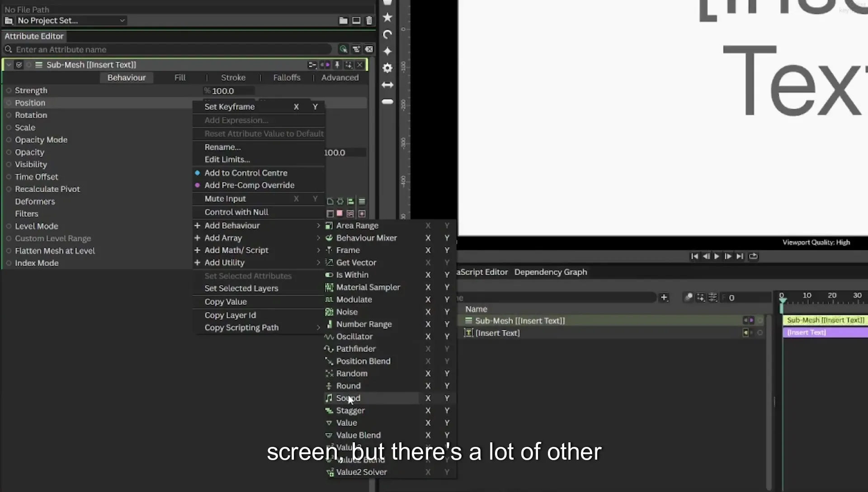The height and width of the screenshot is (492, 868).
Task: Click the arc tool in vertical toolbar
Action: click(x=387, y=34)
